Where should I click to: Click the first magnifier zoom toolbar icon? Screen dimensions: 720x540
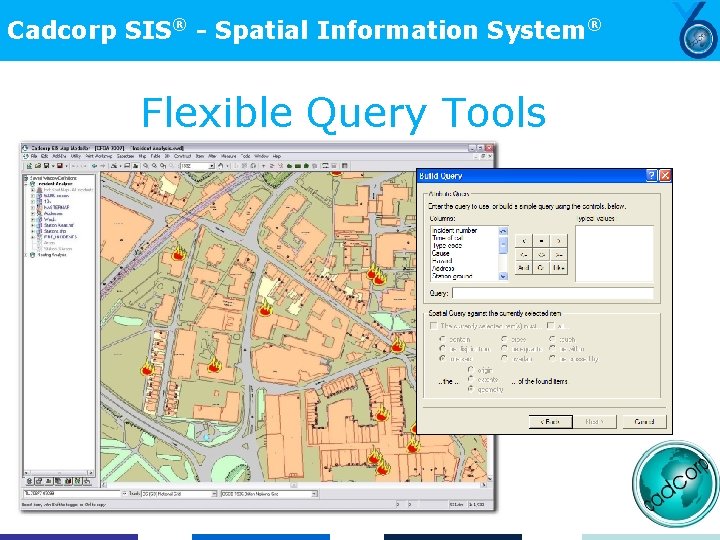tap(146, 166)
